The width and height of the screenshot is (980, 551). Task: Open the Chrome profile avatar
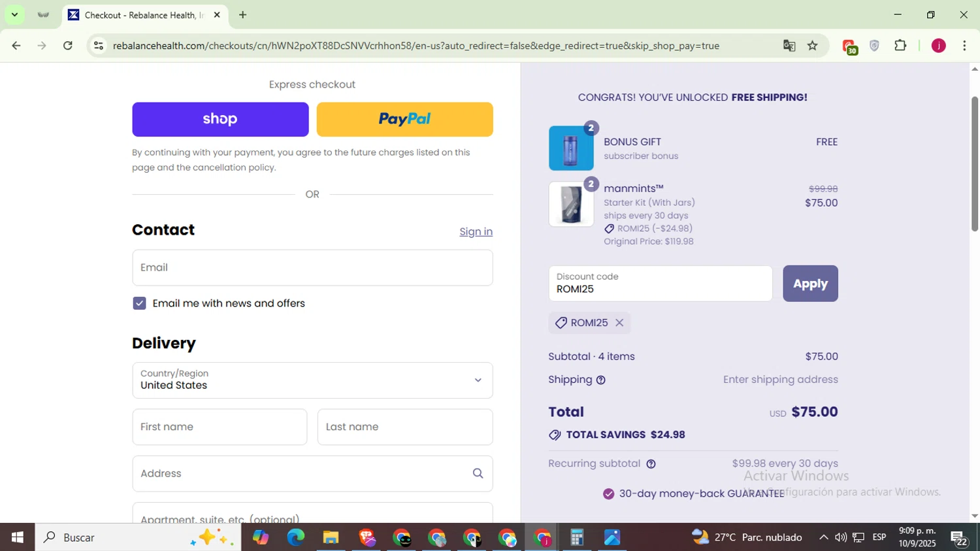938,46
